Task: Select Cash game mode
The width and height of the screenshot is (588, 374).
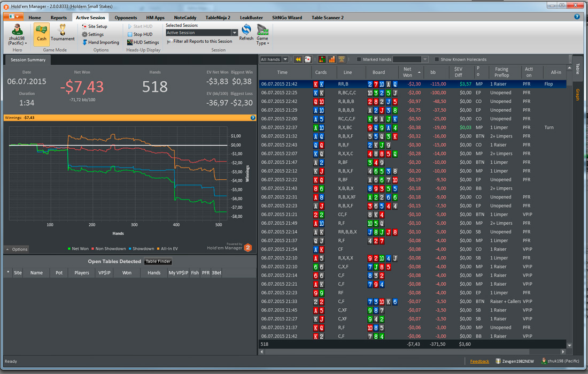Action: coord(41,34)
